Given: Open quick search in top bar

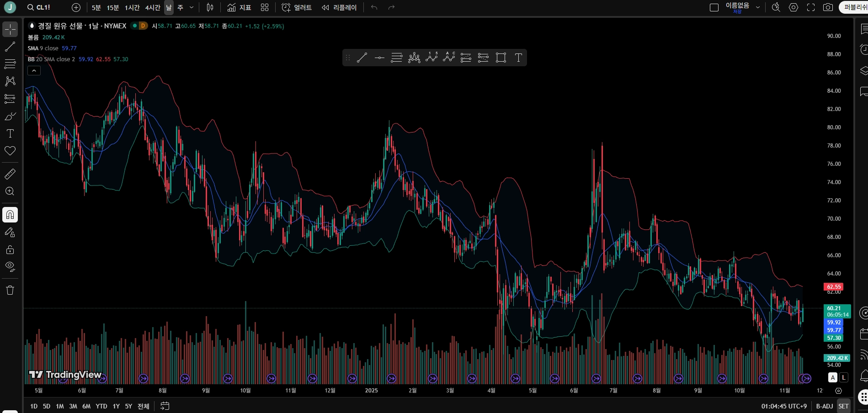Looking at the screenshot, I should [x=776, y=7].
